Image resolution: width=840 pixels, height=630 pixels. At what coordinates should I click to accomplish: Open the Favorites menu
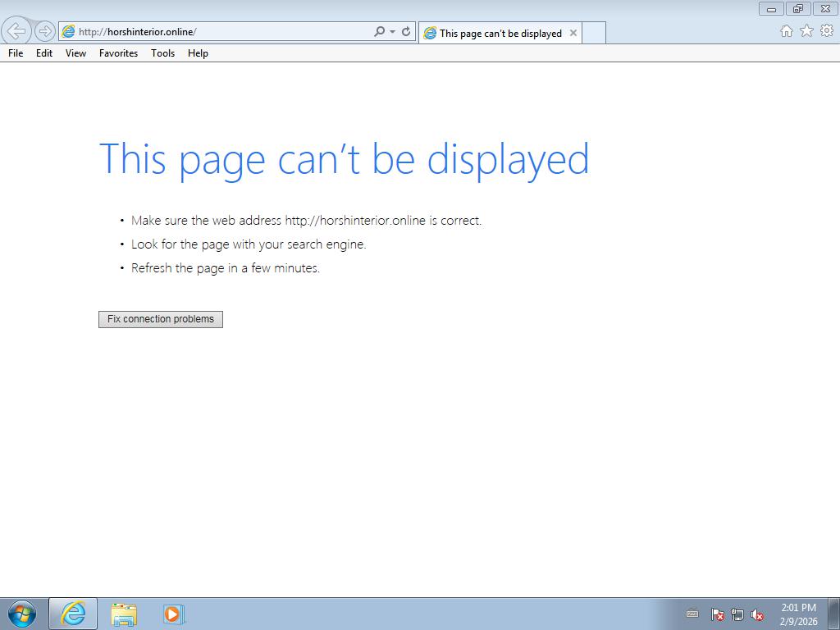point(118,53)
